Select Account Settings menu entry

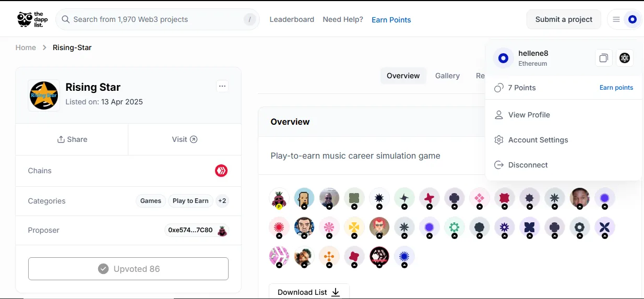tap(564, 140)
